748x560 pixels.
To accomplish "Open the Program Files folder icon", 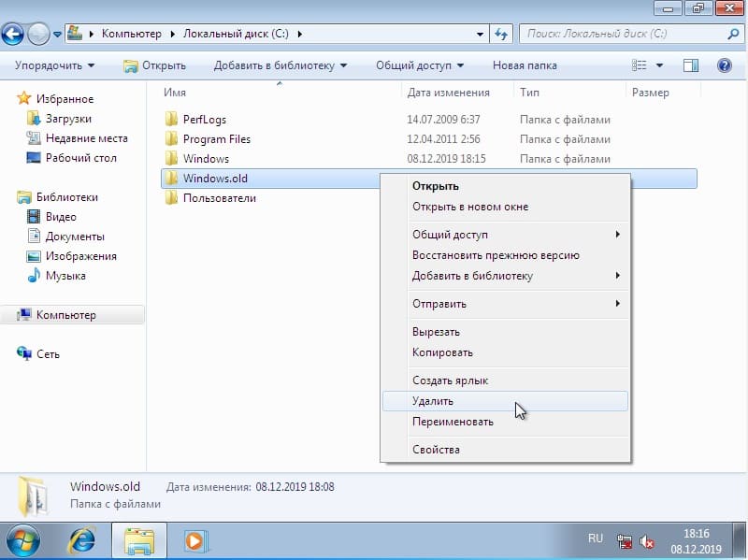I will [171, 139].
